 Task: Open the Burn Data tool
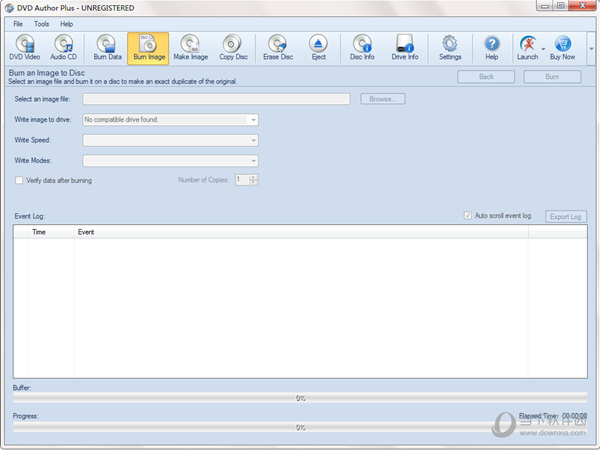pos(108,48)
